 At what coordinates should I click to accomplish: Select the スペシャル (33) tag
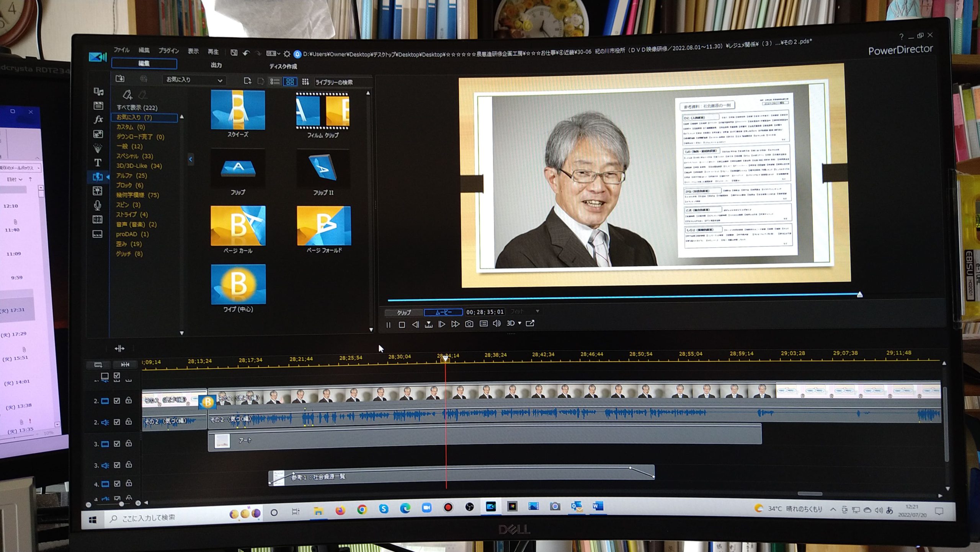[x=135, y=156]
